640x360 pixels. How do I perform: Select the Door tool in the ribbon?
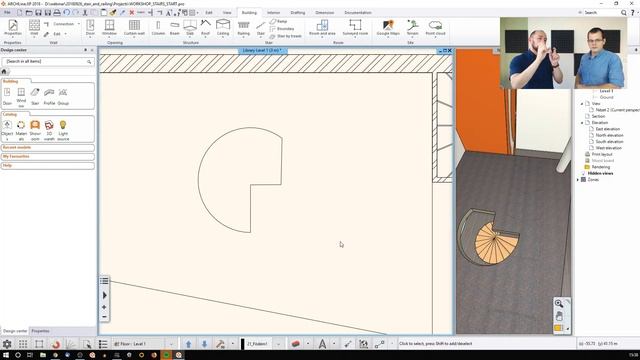(x=90, y=28)
